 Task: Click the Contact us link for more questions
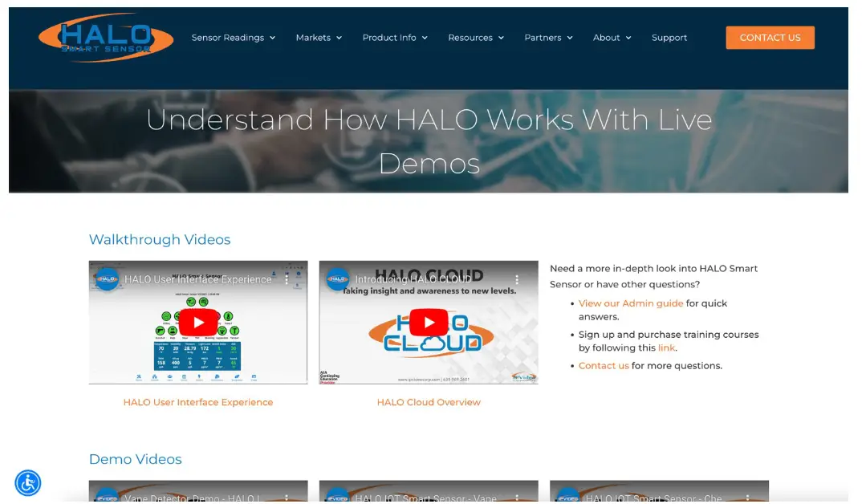click(x=604, y=365)
